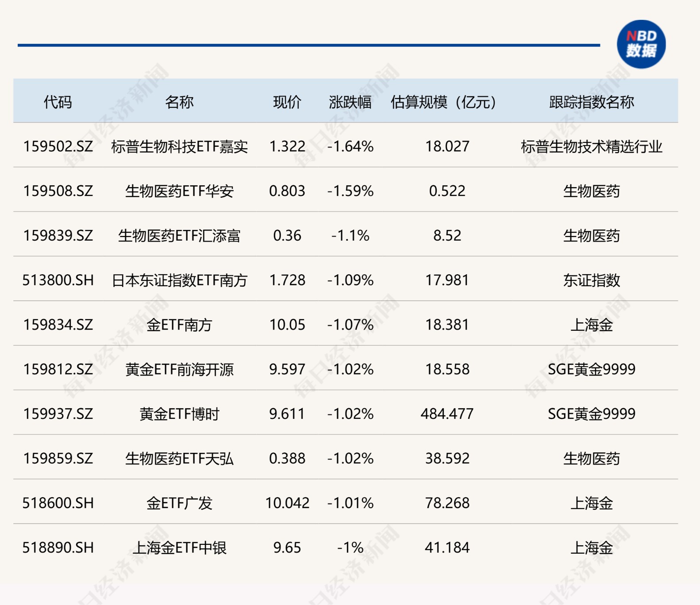Click the 现价 column header
Viewport: 700px width, 605px height.
[x=287, y=102]
